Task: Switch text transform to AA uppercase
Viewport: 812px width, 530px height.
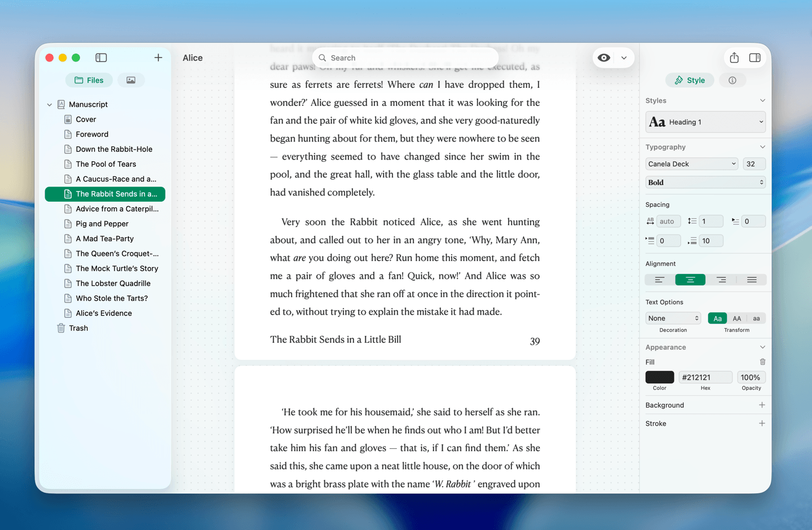Action: (736, 318)
